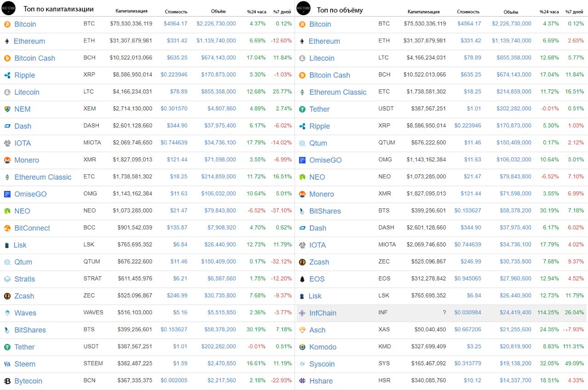Open the Syscoin coin link
Viewport: 588px width, 390px height.
[x=322, y=364]
